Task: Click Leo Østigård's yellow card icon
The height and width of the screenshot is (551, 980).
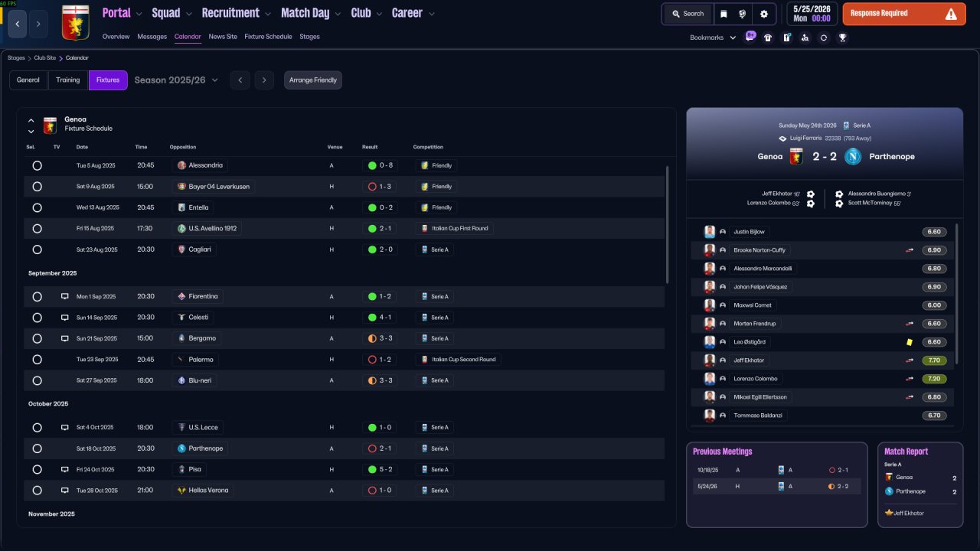Action: pyautogui.click(x=910, y=342)
